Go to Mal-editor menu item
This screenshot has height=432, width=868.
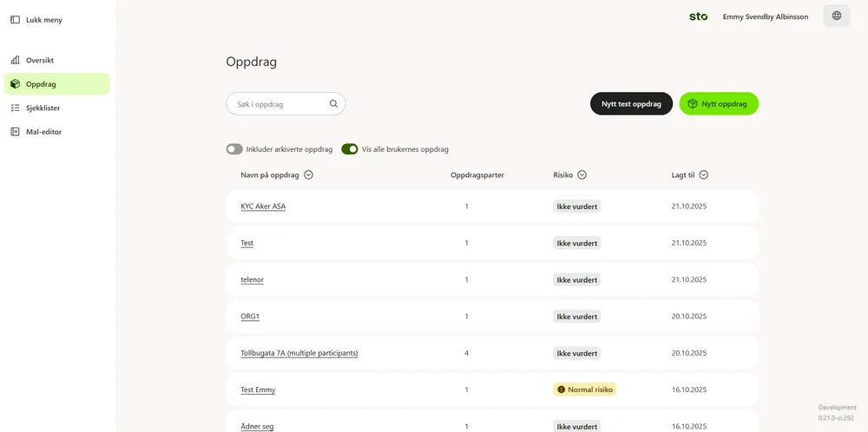pos(57,132)
